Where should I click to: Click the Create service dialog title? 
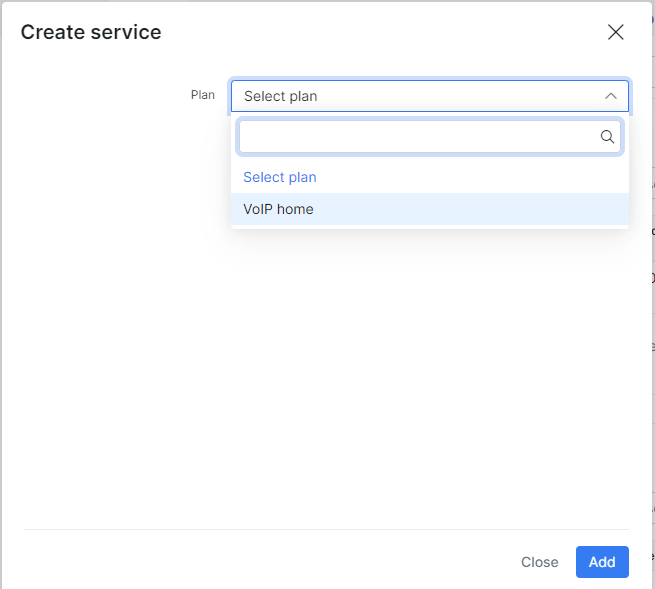91,32
